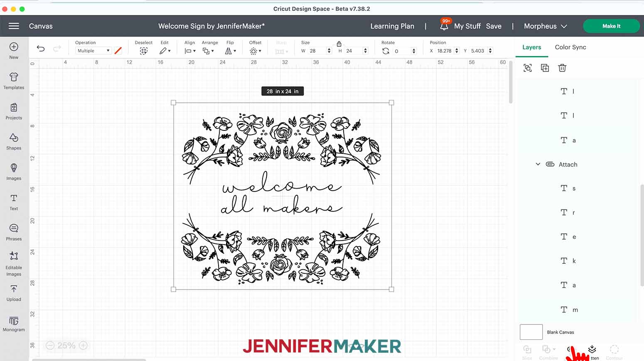This screenshot has height=361, width=644.
Task: Redo the last undone action
Action: coord(57,49)
